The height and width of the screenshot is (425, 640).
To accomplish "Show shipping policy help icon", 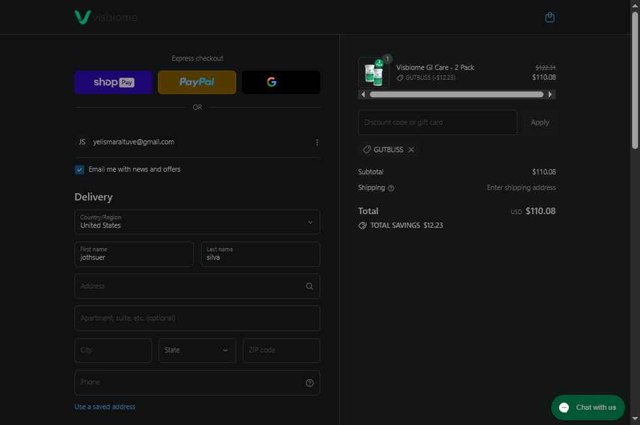I will click(391, 188).
